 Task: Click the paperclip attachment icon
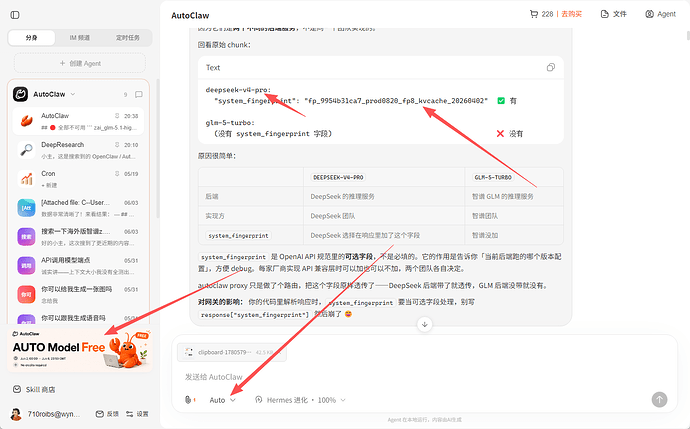point(188,400)
